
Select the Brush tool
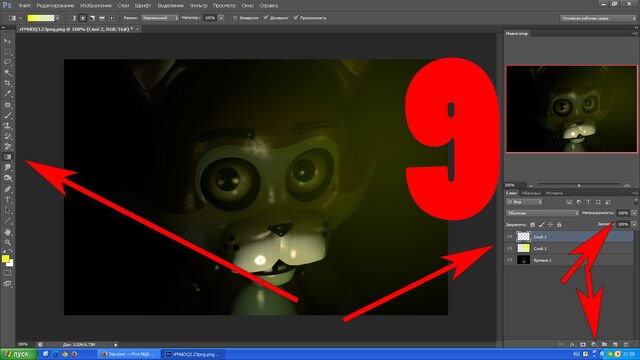click(x=7, y=116)
